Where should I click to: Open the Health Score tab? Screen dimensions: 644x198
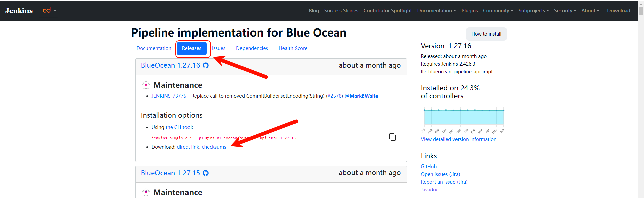[293, 48]
